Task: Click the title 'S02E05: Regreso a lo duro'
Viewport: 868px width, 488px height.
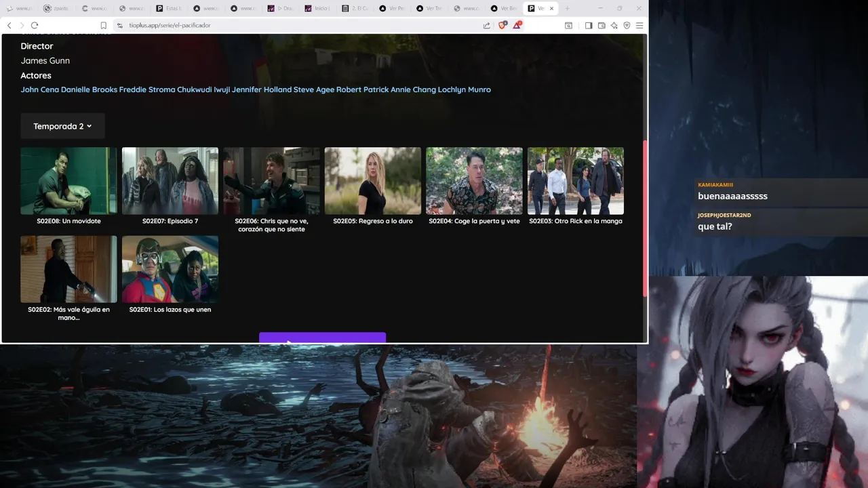Action: point(373,221)
